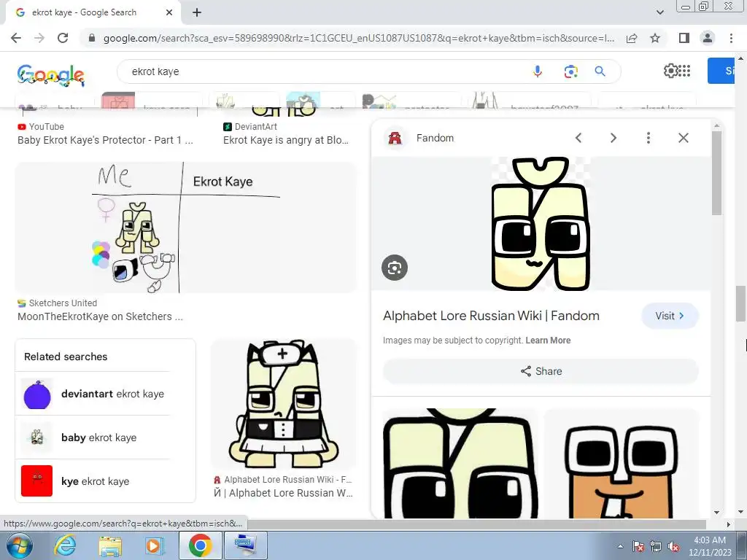Click the page vertical scrollbar thumb
The image size is (747, 560).
coord(741,304)
